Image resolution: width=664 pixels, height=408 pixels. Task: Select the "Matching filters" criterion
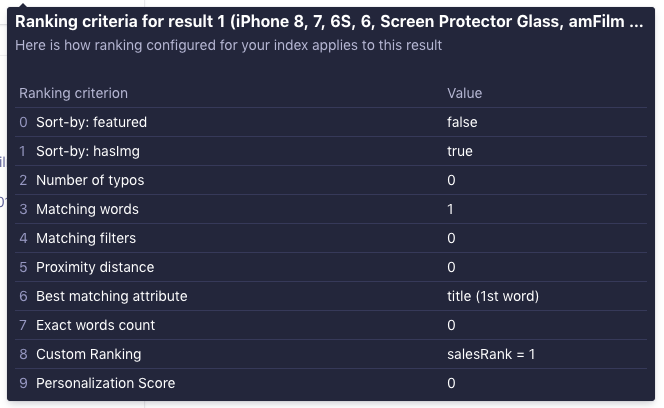pyautogui.click(x=86, y=238)
